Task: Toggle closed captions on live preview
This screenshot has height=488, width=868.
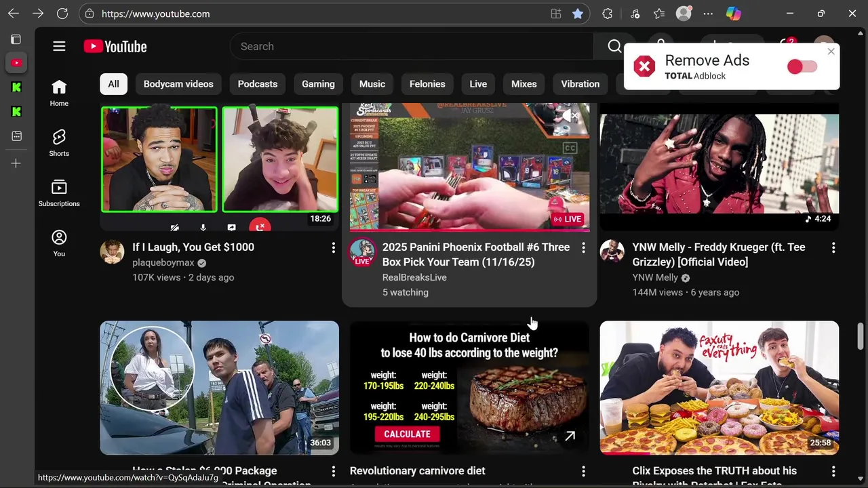Action: pyautogui.click(x=570, y=148)
